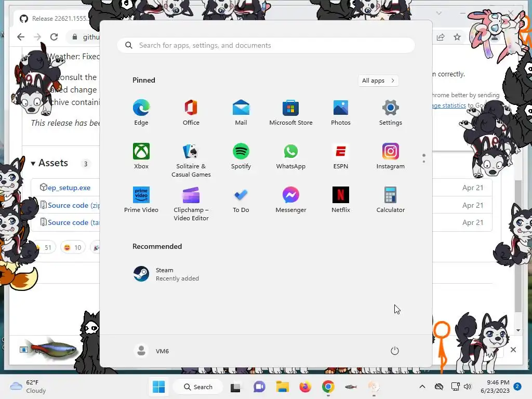Screen dimensions: 532x399
Task: Open Chrome's tab search dropdown arrow
Action: point(438,13)
